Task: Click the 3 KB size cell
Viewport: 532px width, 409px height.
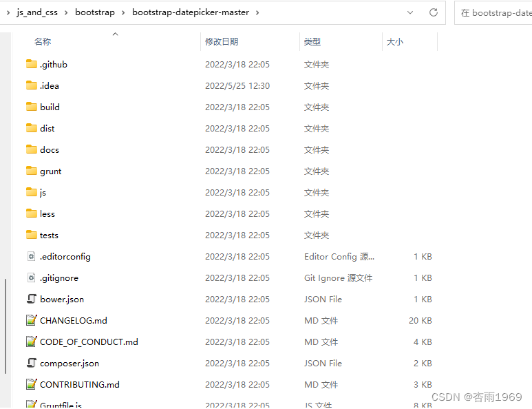Action: point(423,385)
